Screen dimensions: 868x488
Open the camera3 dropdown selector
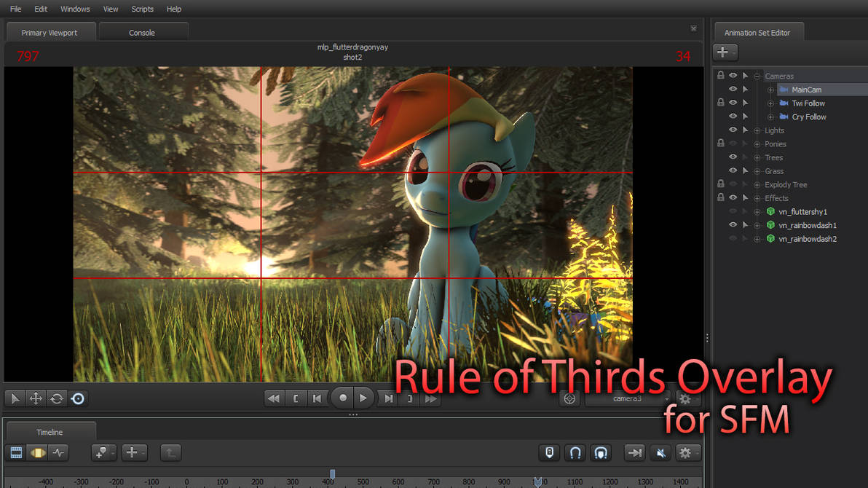click(628, 398)
